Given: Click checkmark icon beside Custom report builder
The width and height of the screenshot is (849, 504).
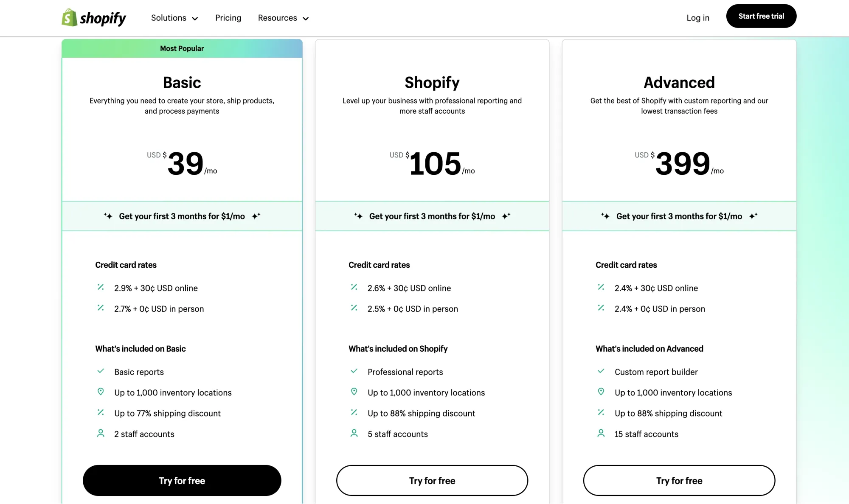Looking at the screenshot, I should (x=601, y=371).
